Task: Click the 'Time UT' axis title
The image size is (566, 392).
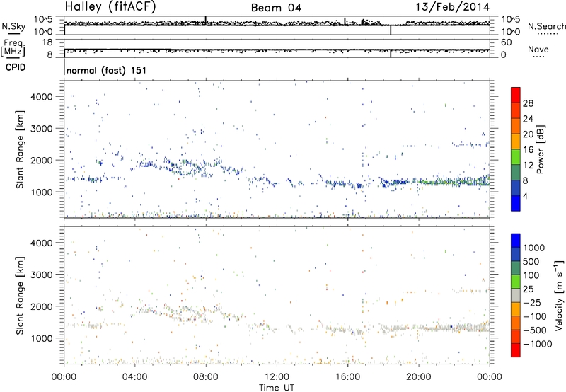Action: click(x=277, y=387)
